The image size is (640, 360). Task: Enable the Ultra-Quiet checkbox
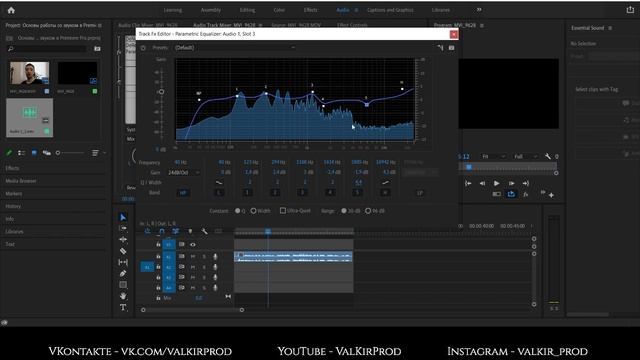(282, 210)
